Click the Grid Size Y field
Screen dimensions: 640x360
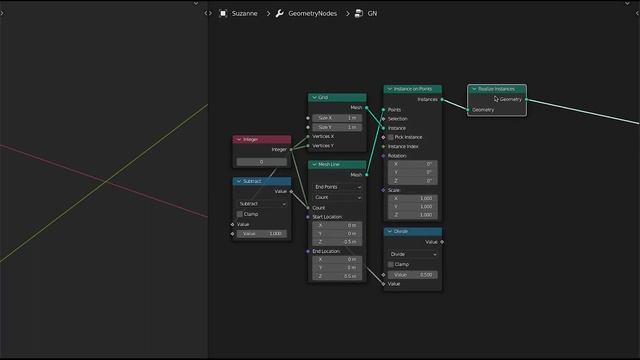click(x=337, y=127)
